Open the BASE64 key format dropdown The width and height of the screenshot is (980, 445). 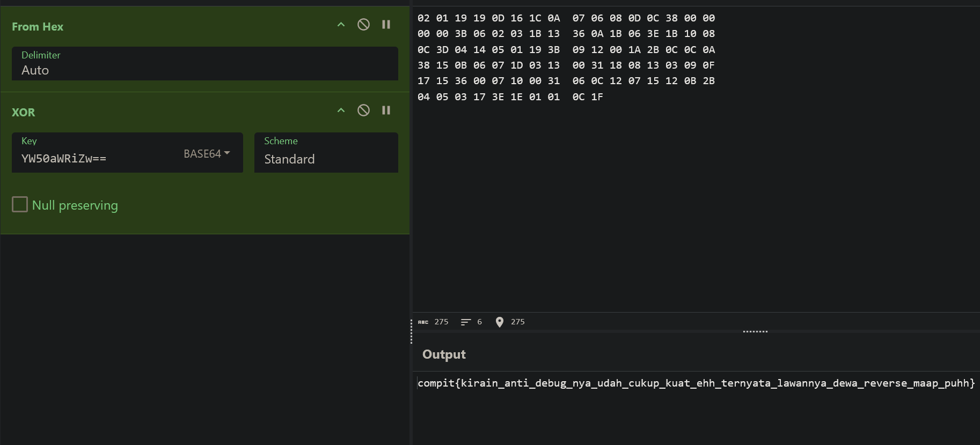tap(207, 154)
